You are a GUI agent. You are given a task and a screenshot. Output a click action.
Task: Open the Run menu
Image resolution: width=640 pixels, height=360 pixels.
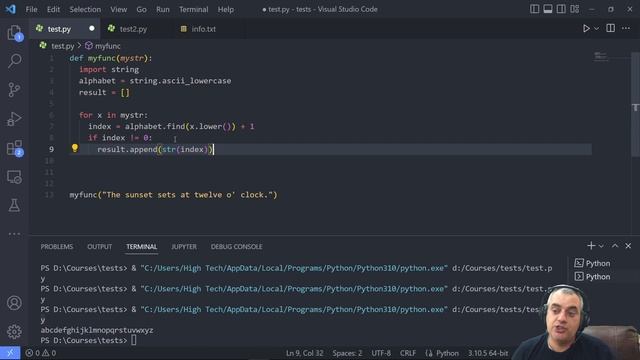[x=162, y=9]
